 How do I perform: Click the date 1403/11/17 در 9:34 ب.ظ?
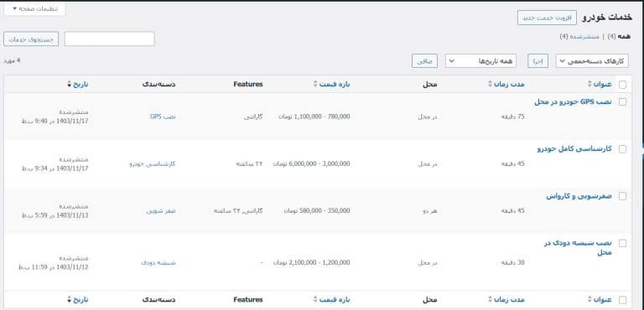pyautogui.click(x=55, y=168)
